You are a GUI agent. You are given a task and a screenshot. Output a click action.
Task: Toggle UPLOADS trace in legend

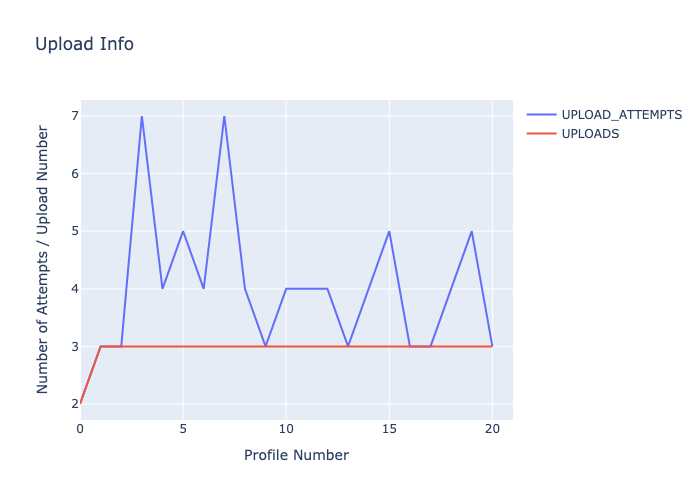pos(590,133)
